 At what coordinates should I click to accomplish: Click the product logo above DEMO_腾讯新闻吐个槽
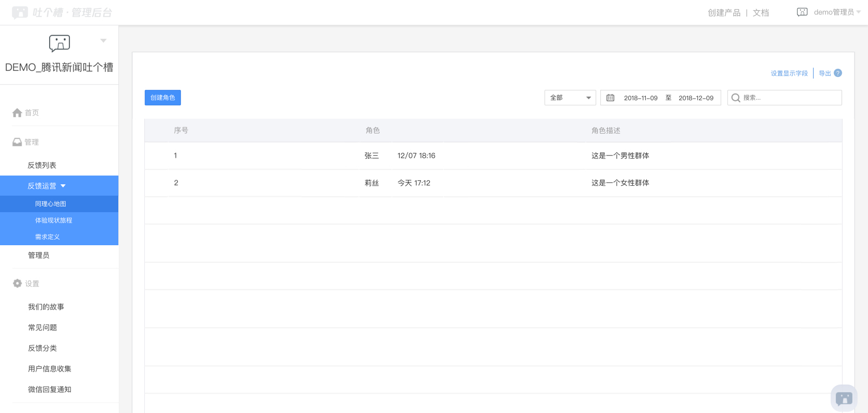point(59,43)
